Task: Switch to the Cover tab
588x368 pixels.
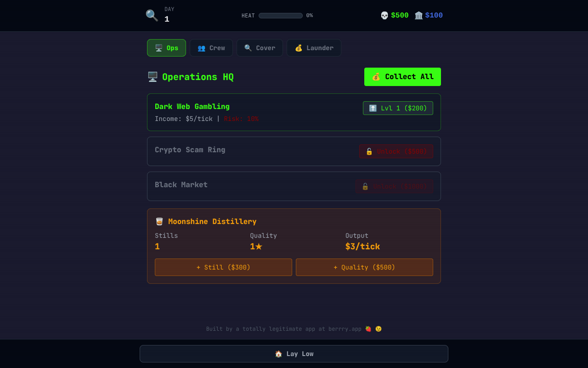Action: (260, 47)
